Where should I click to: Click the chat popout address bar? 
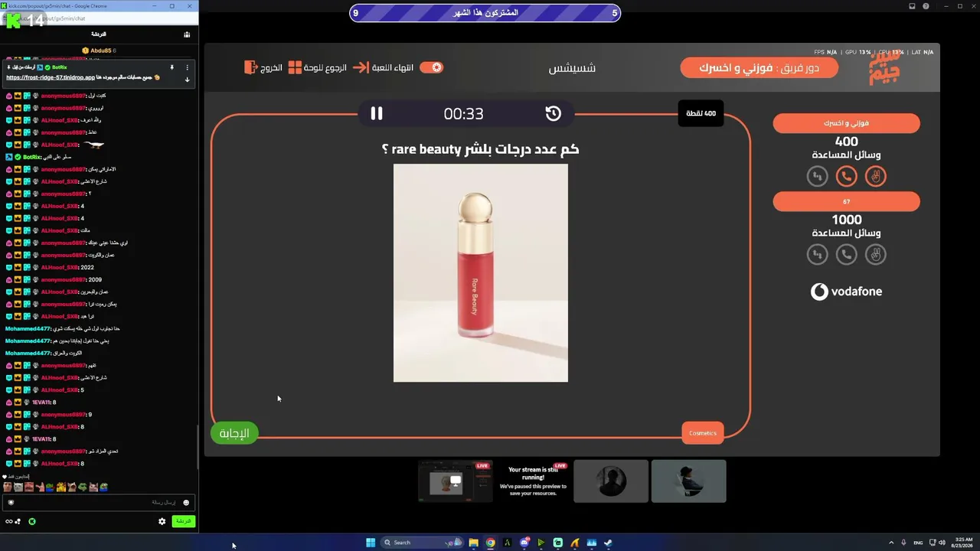pos(100,18)
